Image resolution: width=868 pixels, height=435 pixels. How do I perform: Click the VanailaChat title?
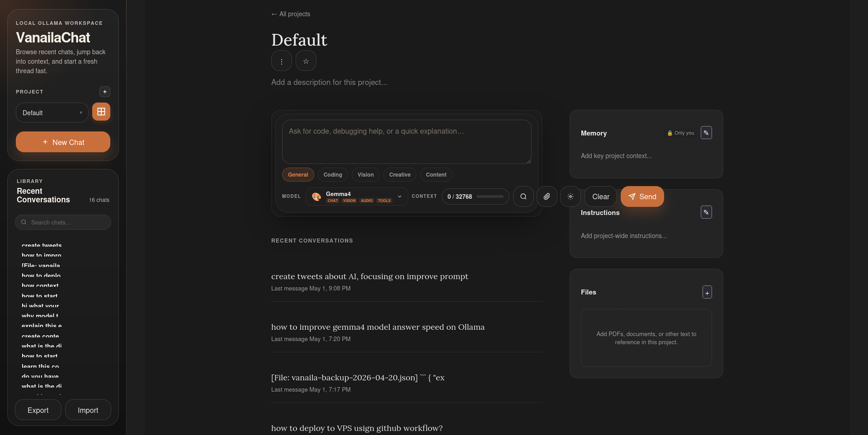[x=53, y=37]
